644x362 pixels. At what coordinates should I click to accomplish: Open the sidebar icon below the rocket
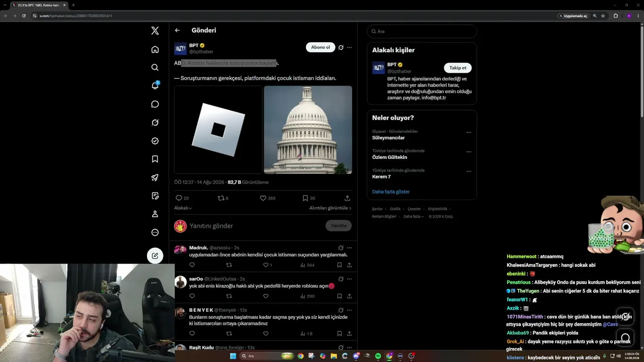(155, 196)
